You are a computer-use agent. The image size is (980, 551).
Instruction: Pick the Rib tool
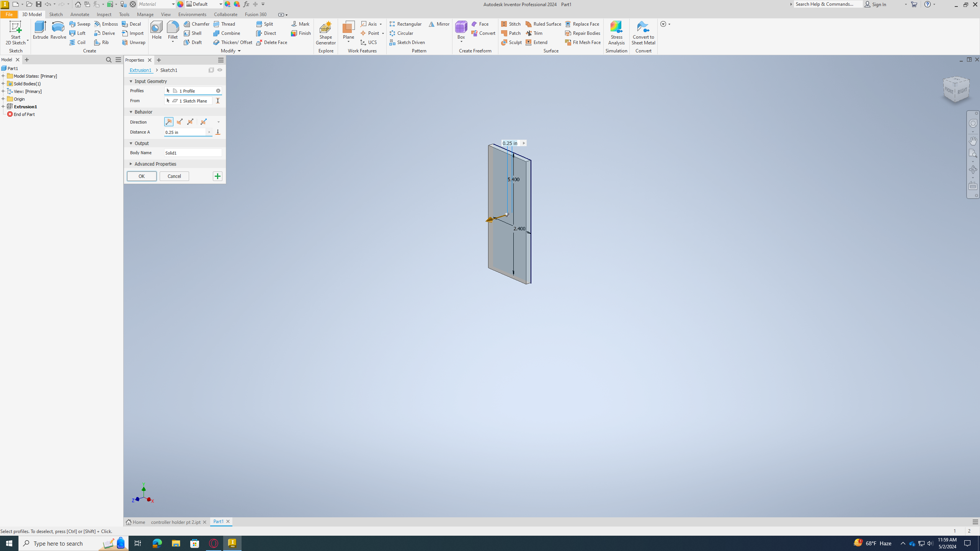click(102, 42)
